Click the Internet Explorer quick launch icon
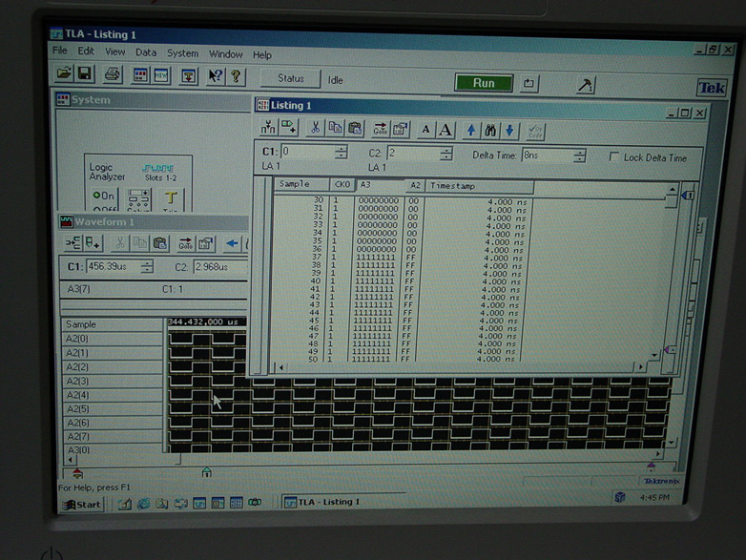This screenshot has height=560, width=746. coord(143,504)
